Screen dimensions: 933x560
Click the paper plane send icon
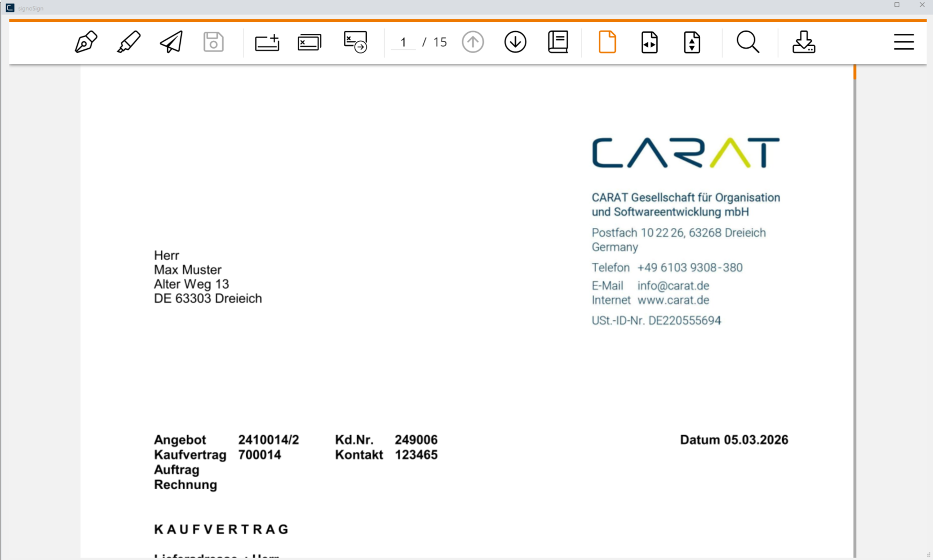tap(171, 42)
